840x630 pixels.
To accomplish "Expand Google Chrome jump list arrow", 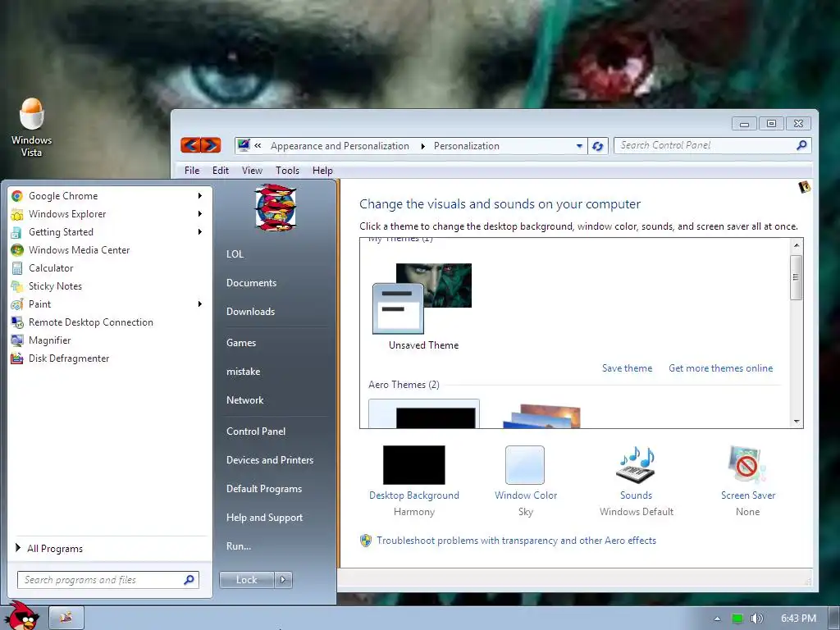I will coord(200,196).
